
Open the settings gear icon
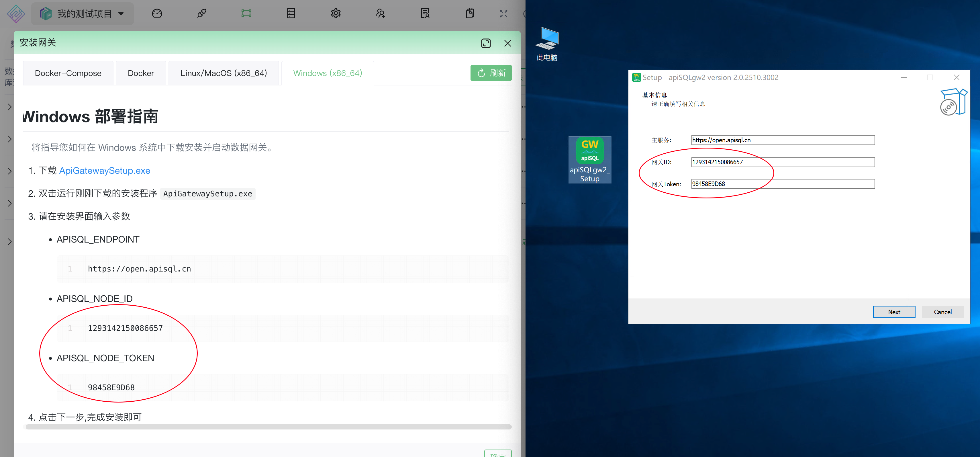tap(336, 14)
